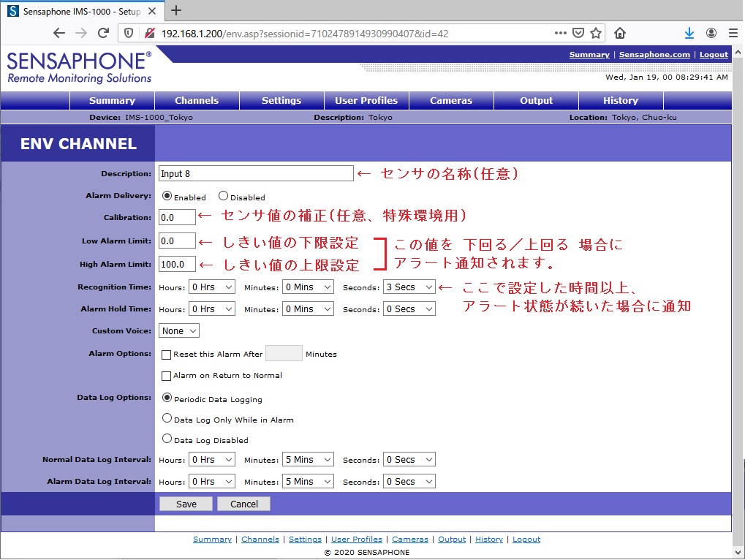Screen dimensions: 745x560
Task: Save the channel configuration
Action: 186,504
